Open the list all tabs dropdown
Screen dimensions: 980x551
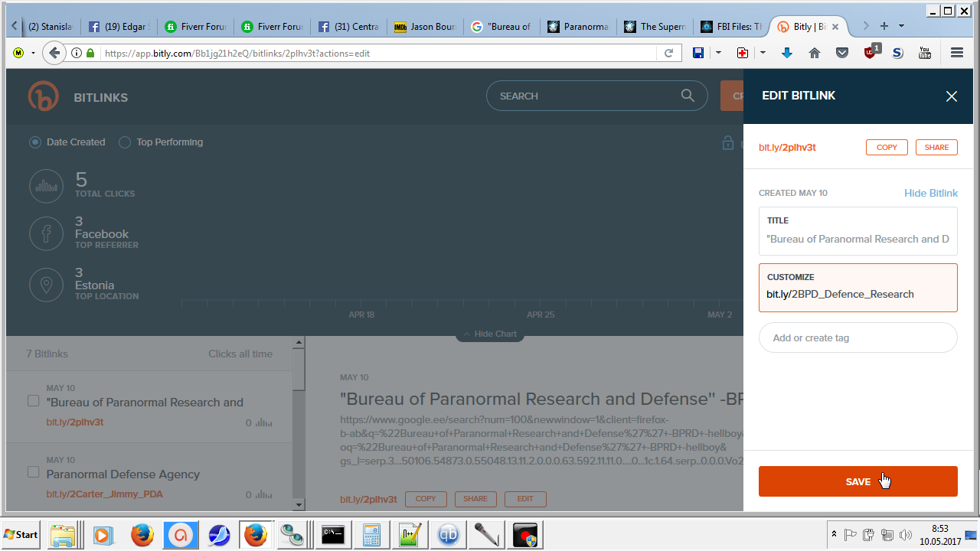click(902, 26)
